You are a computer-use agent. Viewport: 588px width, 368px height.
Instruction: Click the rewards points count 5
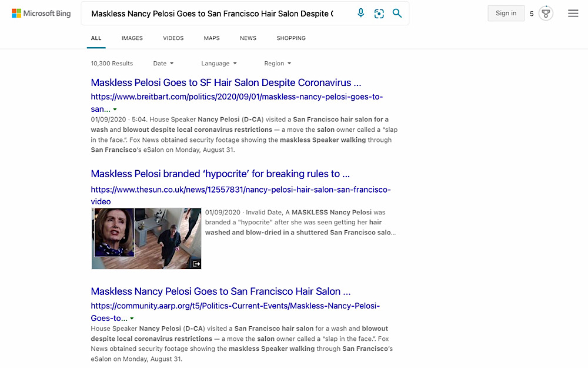pyautogui.click(x=532, y=14)
